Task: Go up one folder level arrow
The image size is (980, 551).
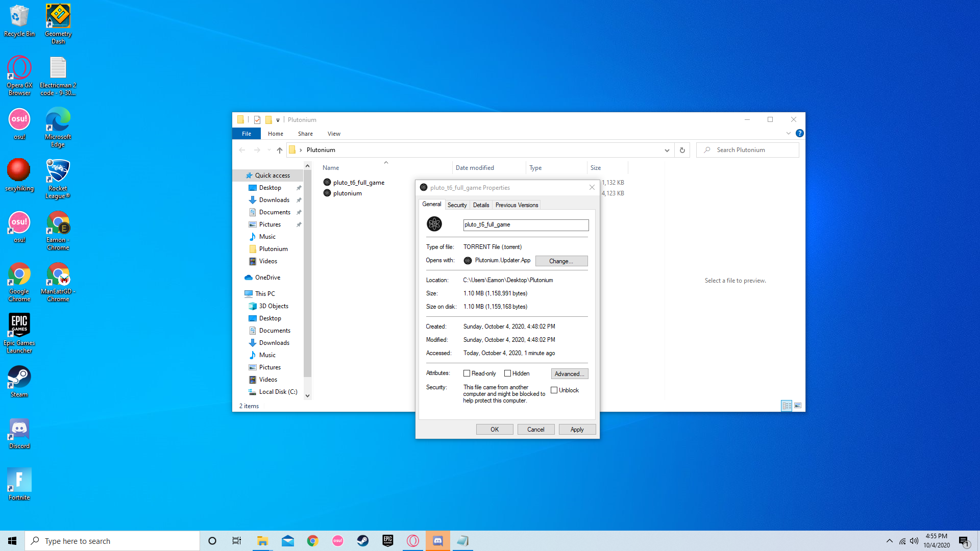Action: coord(280,150)
